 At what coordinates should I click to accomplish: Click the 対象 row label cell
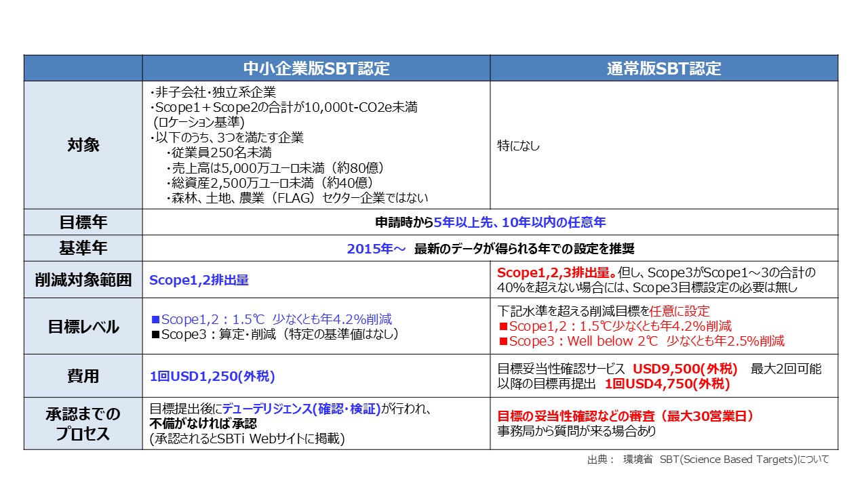[83, 144]
